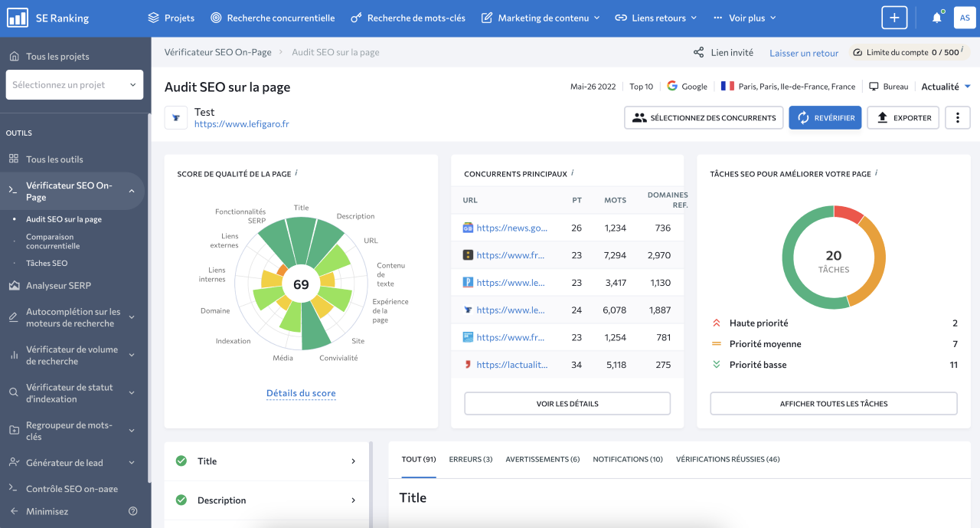The height and width of the screenshot is (528, 980).
Task: Expand the Title check row
Action: [x=267, y=461]
